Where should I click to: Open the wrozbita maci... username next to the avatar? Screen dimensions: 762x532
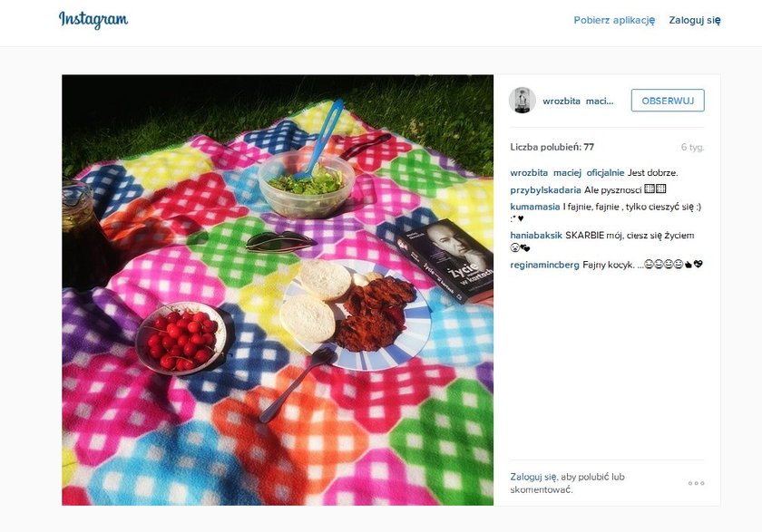pos(578,101)
